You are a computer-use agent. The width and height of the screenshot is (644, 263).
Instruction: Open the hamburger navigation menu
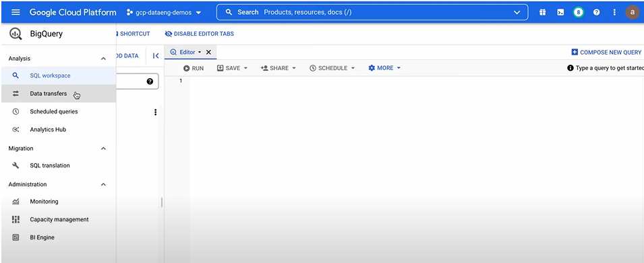(x=16, y=12)
